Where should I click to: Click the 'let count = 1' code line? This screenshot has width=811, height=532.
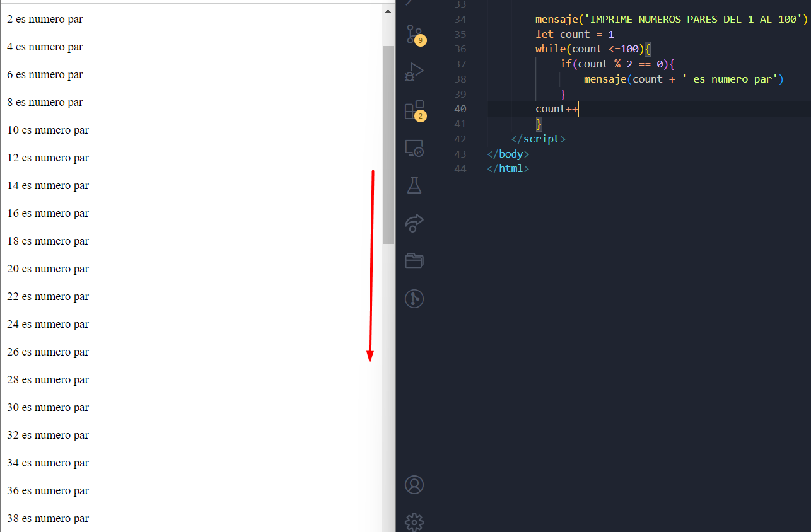click(x=575, y=34)
